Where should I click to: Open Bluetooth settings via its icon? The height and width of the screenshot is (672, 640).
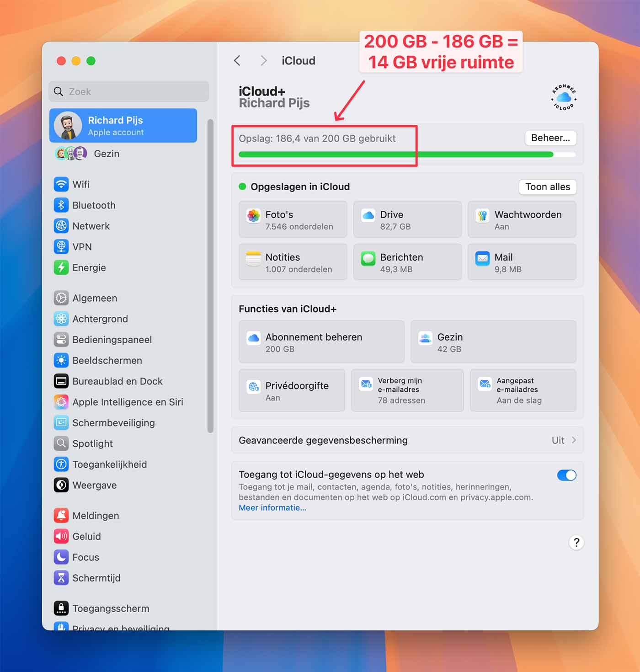point(61,205)
